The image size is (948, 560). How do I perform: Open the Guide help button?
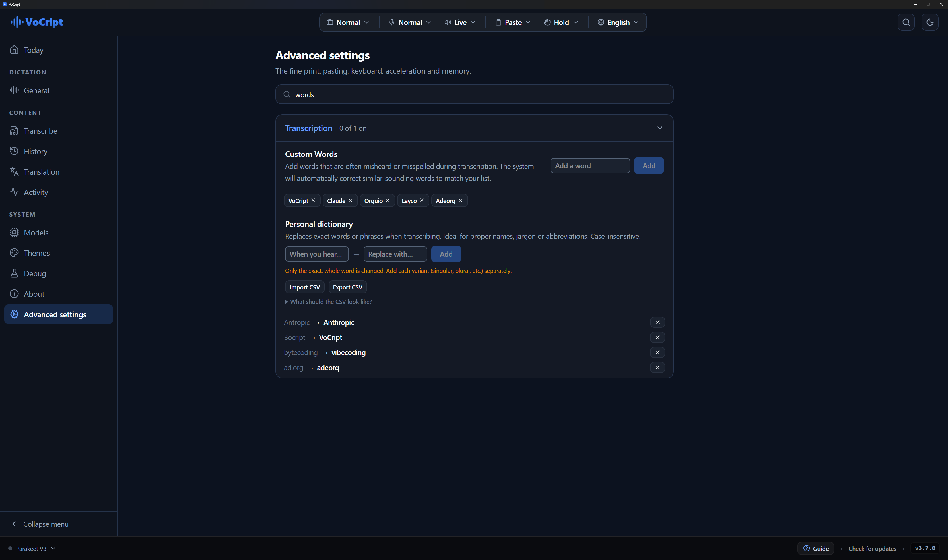point(816,549)
